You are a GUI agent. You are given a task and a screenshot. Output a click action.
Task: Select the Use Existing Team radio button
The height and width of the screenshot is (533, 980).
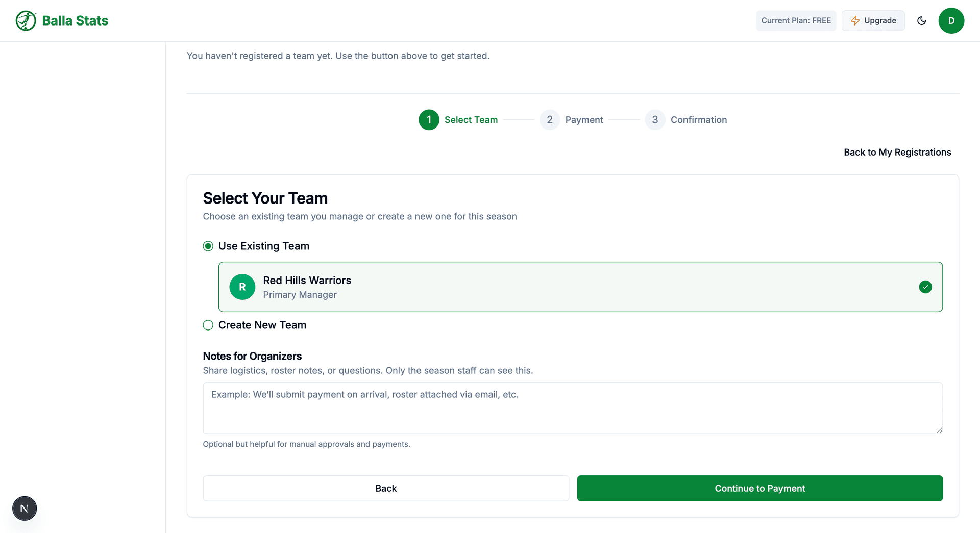click(208, 246)
